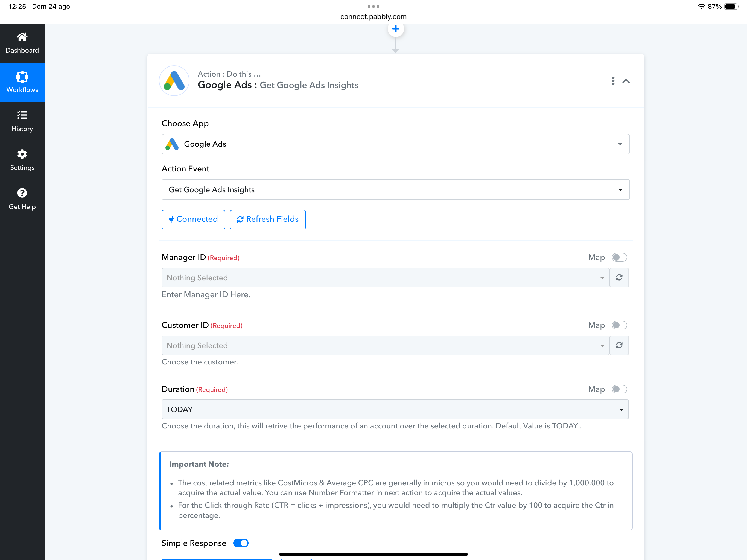Image resolution: width=747 pixels, height=560 pixels.
Task: Refresh the Customer ID field list
Action: [619, 345]
